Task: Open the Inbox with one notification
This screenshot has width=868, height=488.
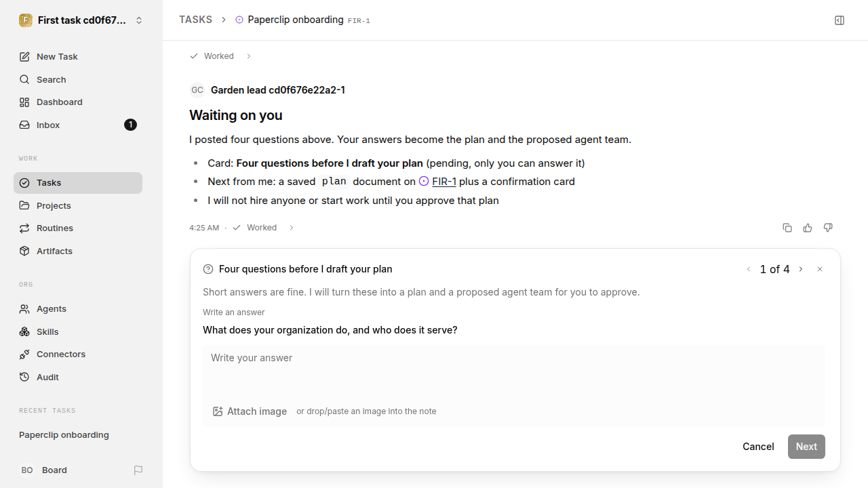Action: click(78, 125)
